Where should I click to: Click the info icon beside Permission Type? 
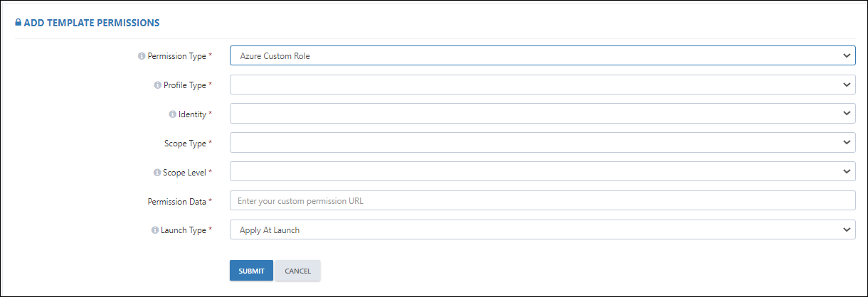pos(142,55)
